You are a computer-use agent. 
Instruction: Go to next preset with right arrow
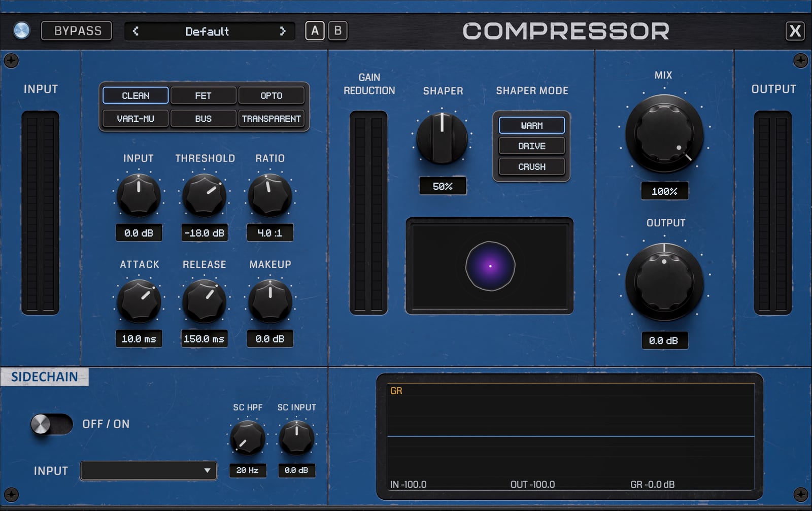coord(283,31)
